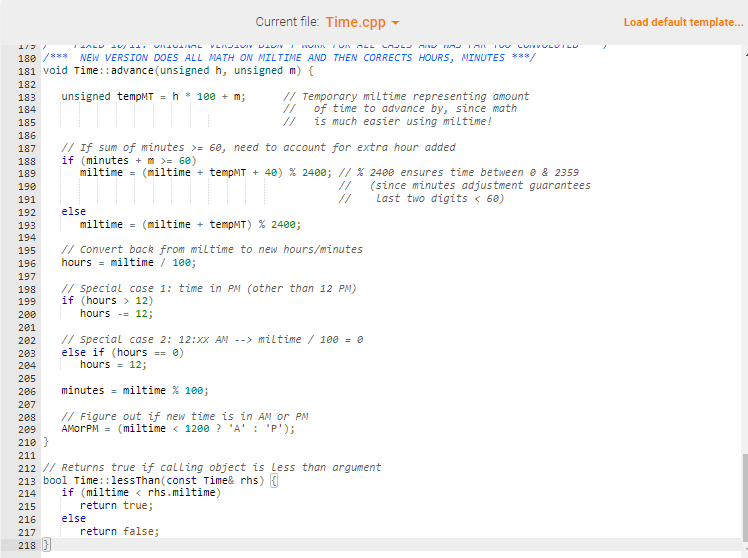Open the Time.cpp file dropdown

click(x=363, y=22)
